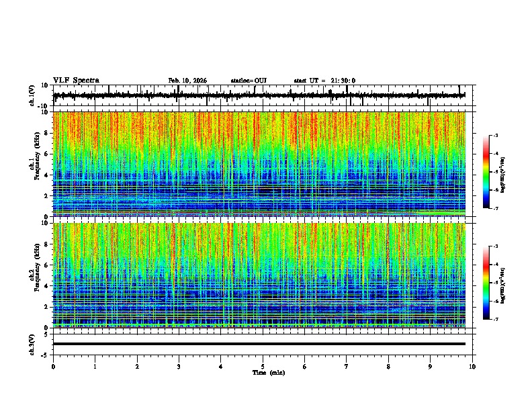
Task: Select the 'station=OUJ' header label
Action: (x=249, y=81)
